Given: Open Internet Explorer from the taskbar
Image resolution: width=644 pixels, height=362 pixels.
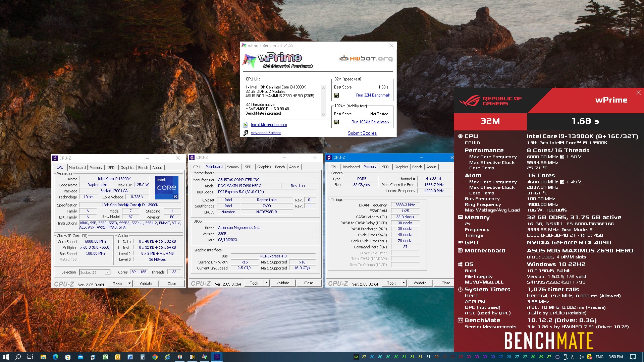Looking at the screenshot, I should pyautogui.click(x=167, y=357).
